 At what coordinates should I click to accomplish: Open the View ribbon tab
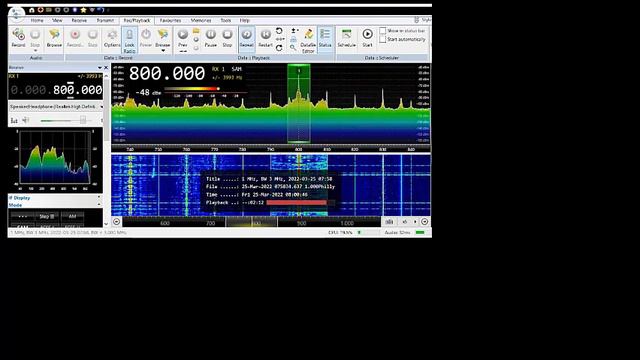coord(57,20)
